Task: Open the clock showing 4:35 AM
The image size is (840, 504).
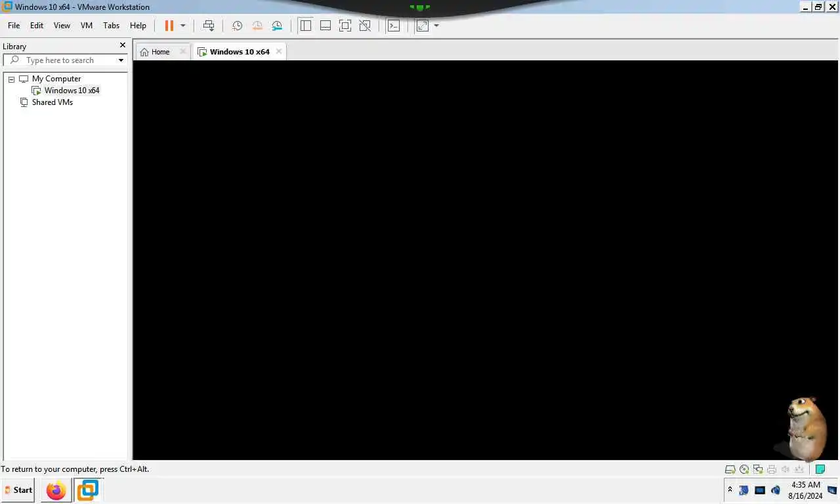Action: pos(805,490)
